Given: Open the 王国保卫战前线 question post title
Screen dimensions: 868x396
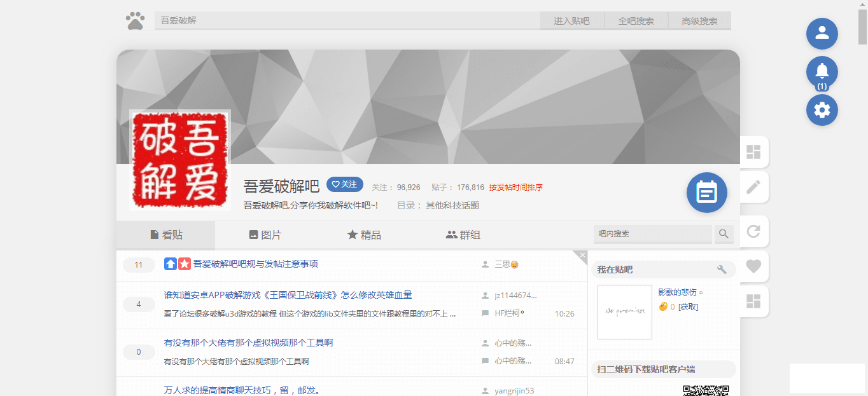Looking at the screenshot, I should click(288, 295).
